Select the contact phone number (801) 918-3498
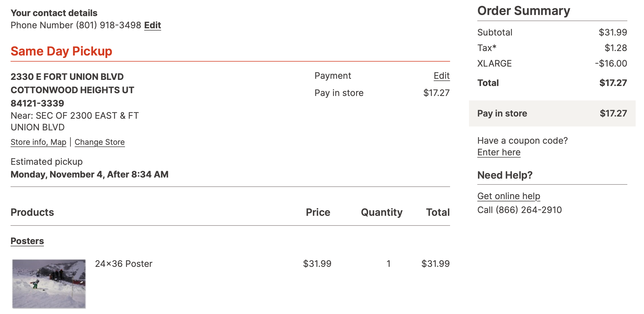644x314 pixels. click(109, 25)
